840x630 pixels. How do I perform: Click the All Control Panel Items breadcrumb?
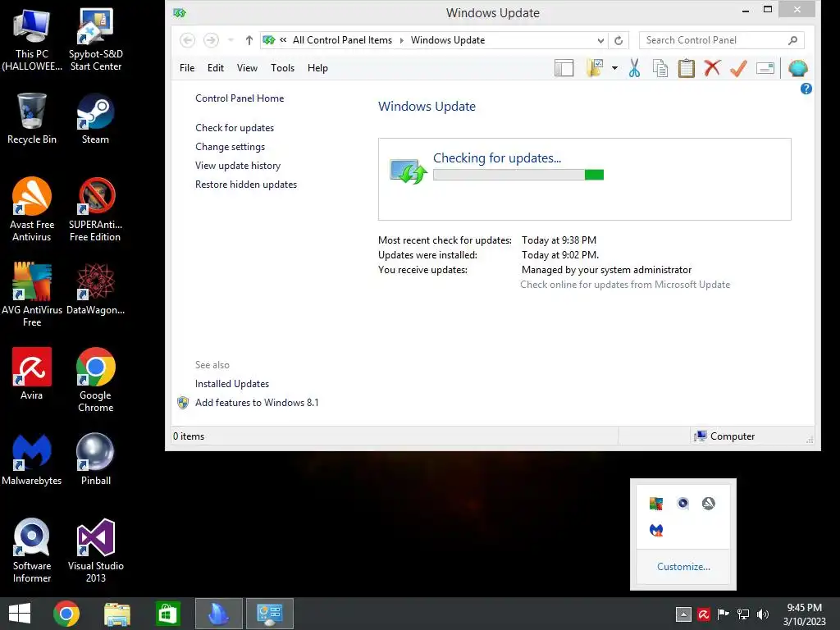point(342,40)
